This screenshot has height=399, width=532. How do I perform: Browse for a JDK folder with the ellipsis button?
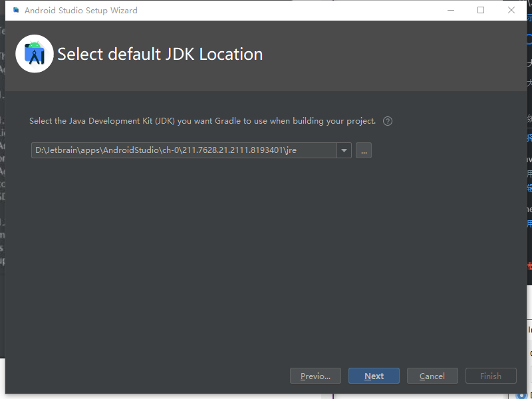(x=363, y=150)
